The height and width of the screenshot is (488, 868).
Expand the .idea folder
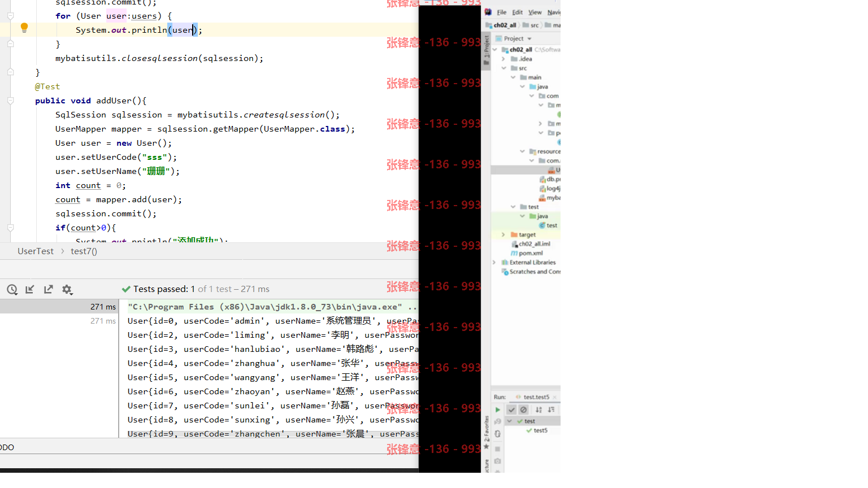504,59
